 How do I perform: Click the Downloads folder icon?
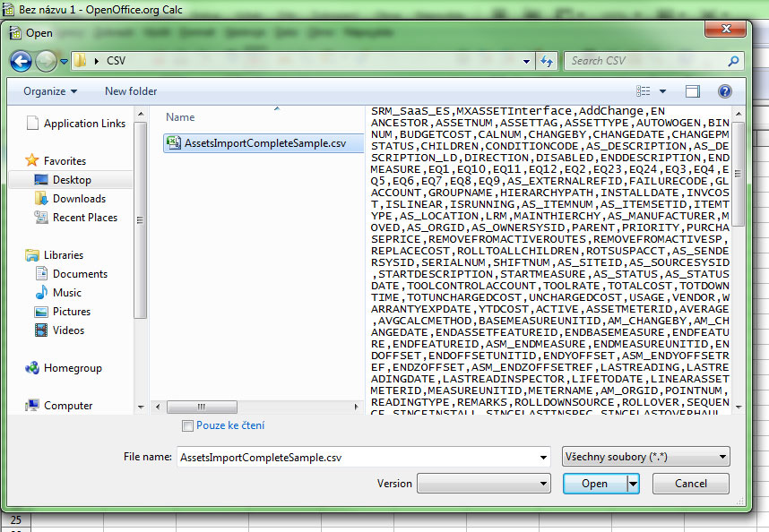coord(41,199)
